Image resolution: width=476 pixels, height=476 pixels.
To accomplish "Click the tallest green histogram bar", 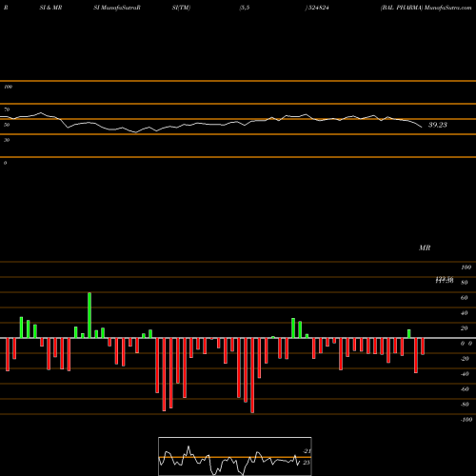I will pos(89,315).
